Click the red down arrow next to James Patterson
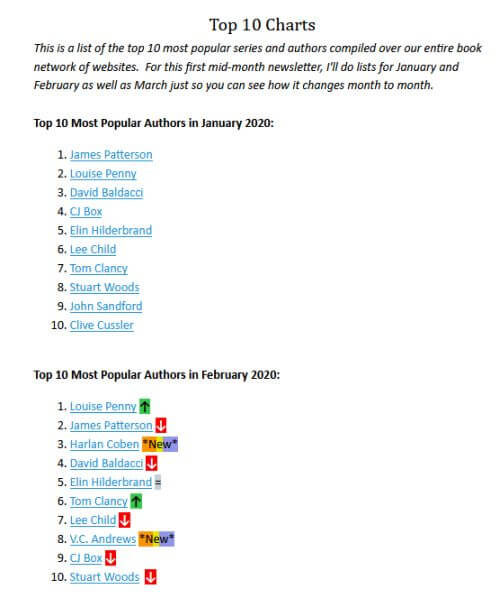This screenshot has width=500, height=598. pyautogui.click(x=161, y=425)
